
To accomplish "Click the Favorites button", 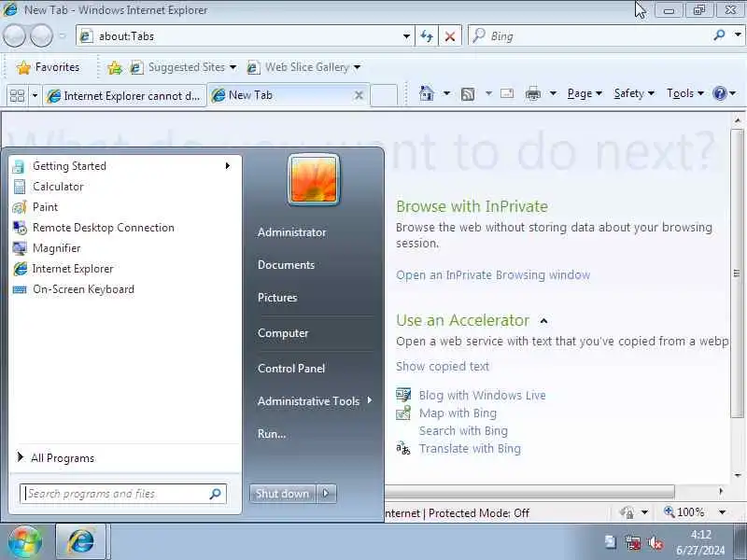I will tap(48, 67).
